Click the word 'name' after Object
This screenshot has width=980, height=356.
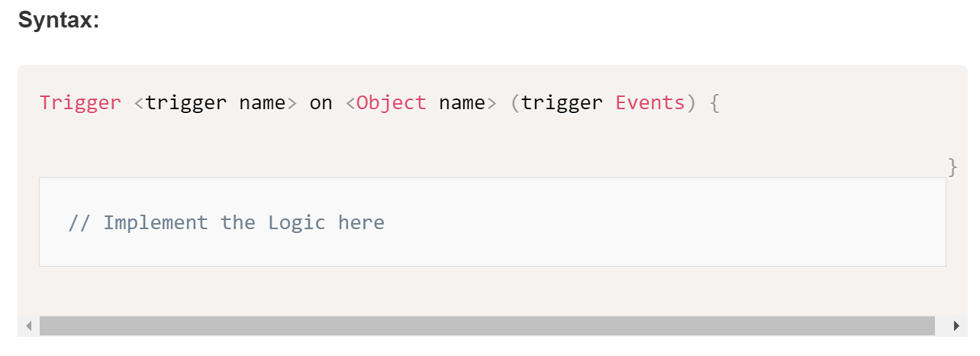pos(462,103)
